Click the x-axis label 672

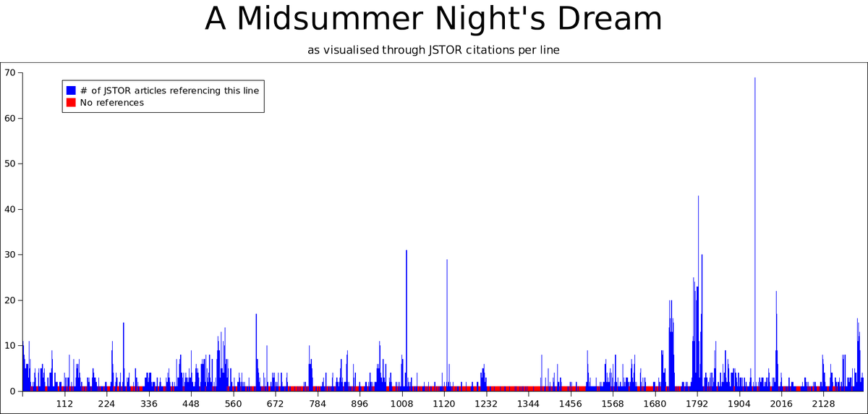click(275, 404)
